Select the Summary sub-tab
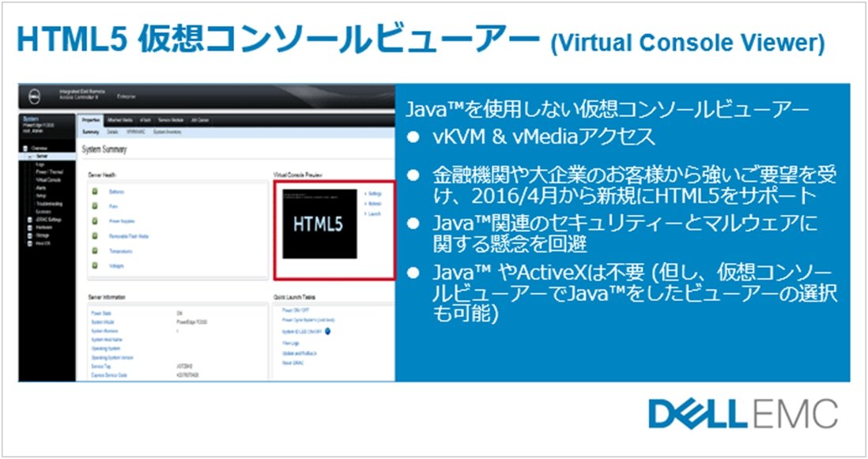 coord(91,132)
